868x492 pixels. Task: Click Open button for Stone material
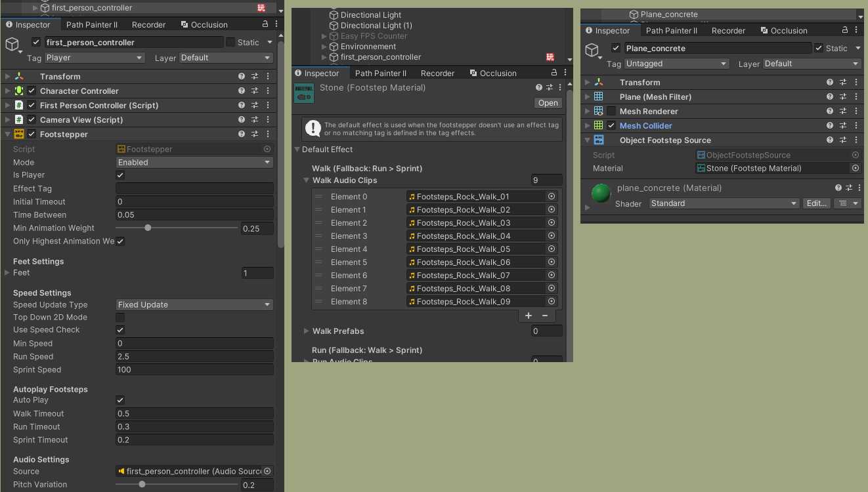(548, 103)
